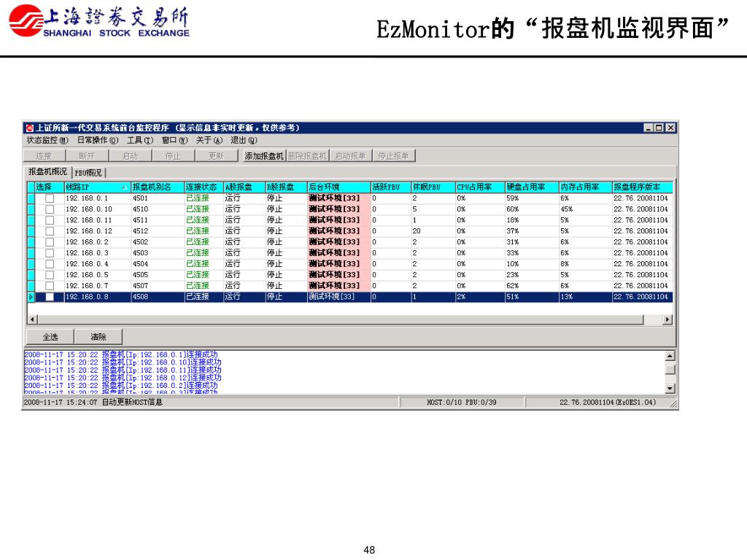Viewport: 747px width, 560px height.
Task: Click the 停止 toolbar button
Action: (x=173, y=156)
